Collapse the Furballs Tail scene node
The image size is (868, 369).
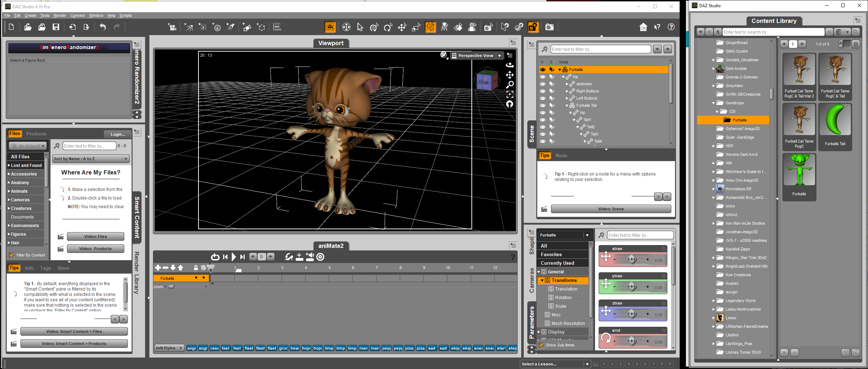pyautogui.click(x=567, y=105)
